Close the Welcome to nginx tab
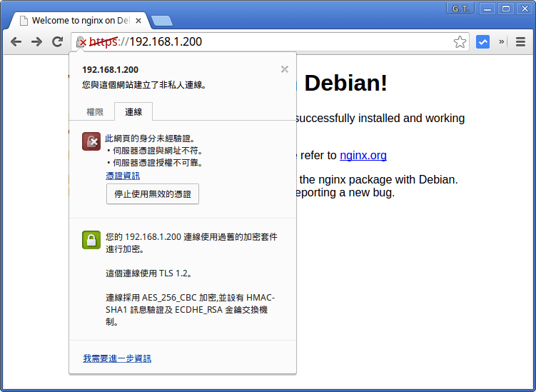Viewport: 536px width, 392px height. point(138,21)
